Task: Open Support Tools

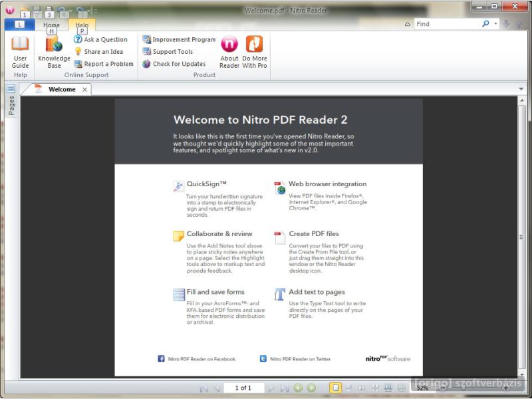Action: click(x=168, y=52)
